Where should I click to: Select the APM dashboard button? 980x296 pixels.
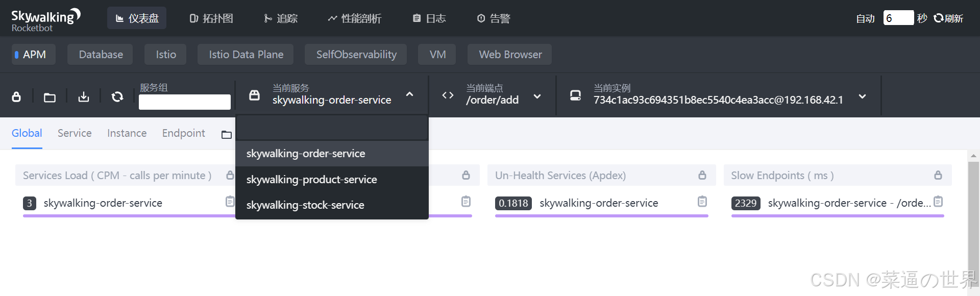[x=34, y=55]
